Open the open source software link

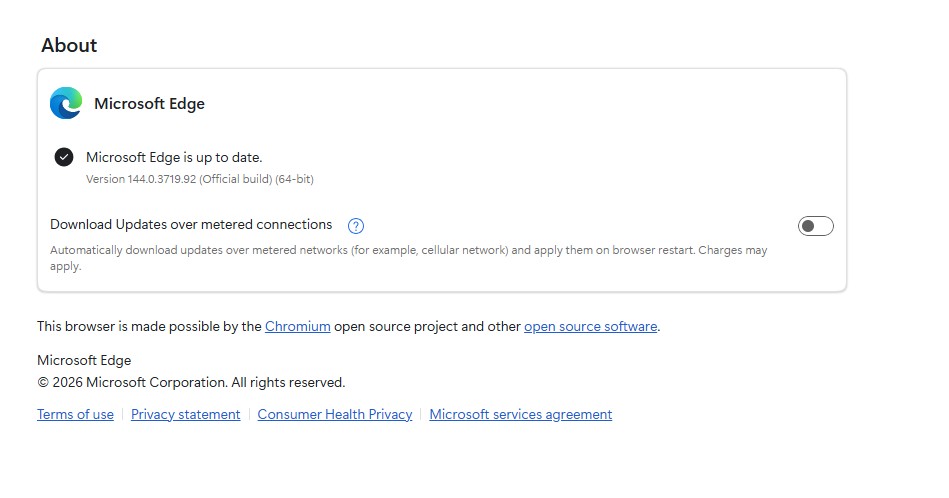point(590,326)
